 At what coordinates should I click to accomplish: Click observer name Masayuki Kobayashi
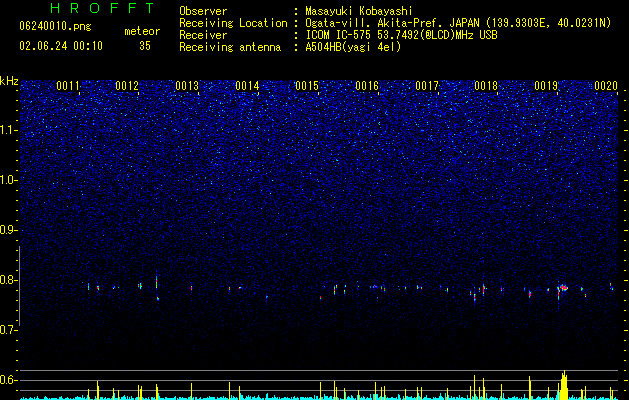click(359, 11)
